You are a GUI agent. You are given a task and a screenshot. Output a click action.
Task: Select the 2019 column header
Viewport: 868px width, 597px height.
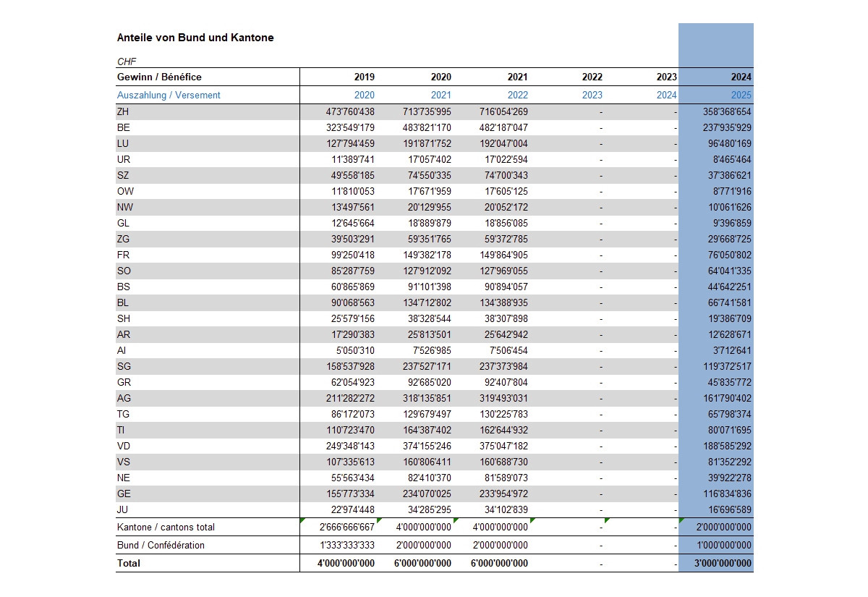(x=365, y=77)
